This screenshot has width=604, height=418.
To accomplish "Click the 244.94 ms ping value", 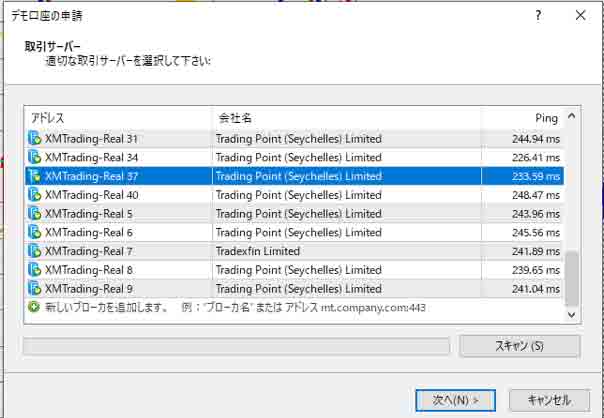I will (536, 139).
